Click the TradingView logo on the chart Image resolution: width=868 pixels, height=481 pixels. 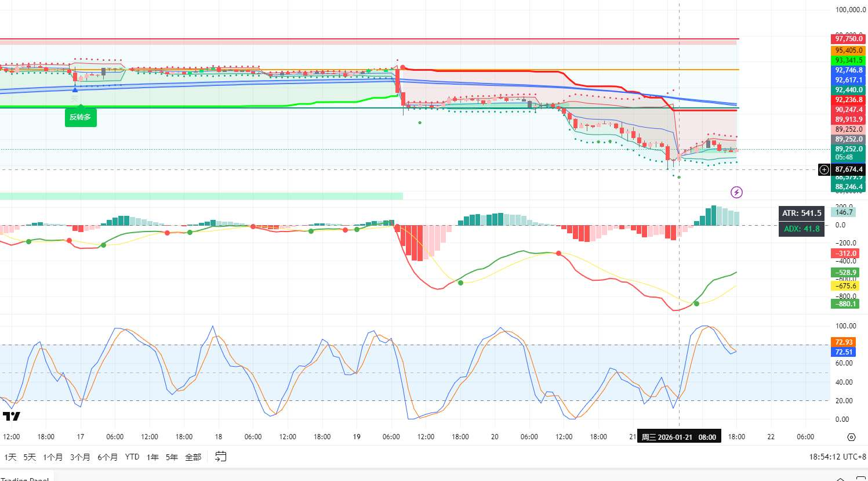tap(12, 416)
